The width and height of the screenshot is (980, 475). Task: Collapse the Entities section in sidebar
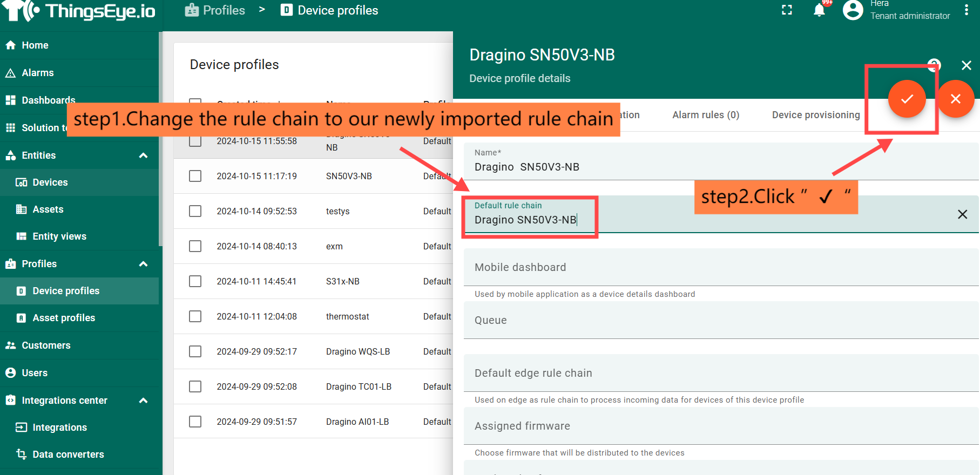(x=143, y=155)
